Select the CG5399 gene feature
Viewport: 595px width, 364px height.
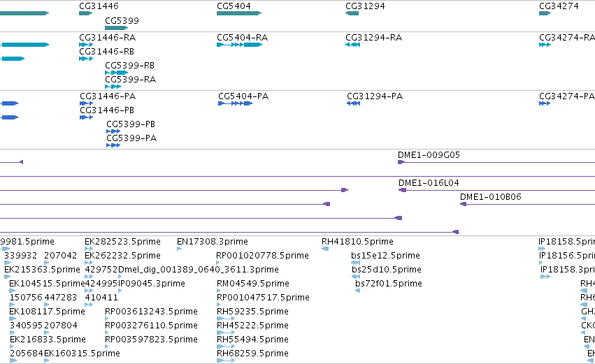pos(117,28)
